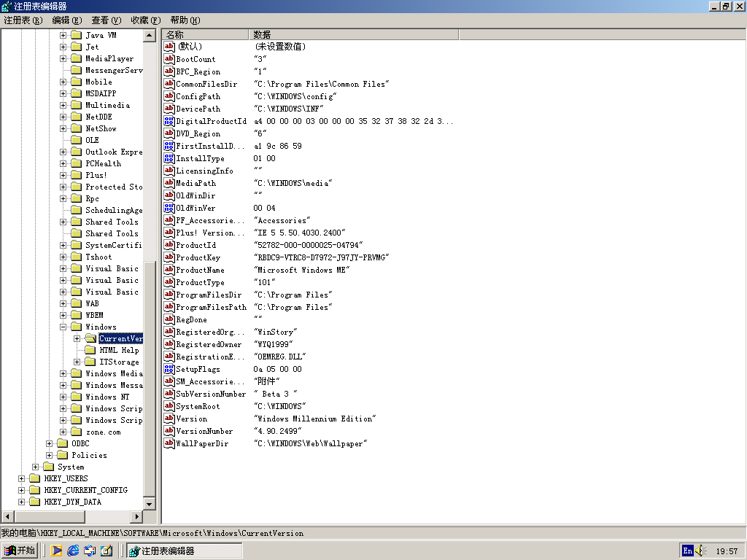
Task: Expand the ITStorage subkey
Action: pos(77,362)
